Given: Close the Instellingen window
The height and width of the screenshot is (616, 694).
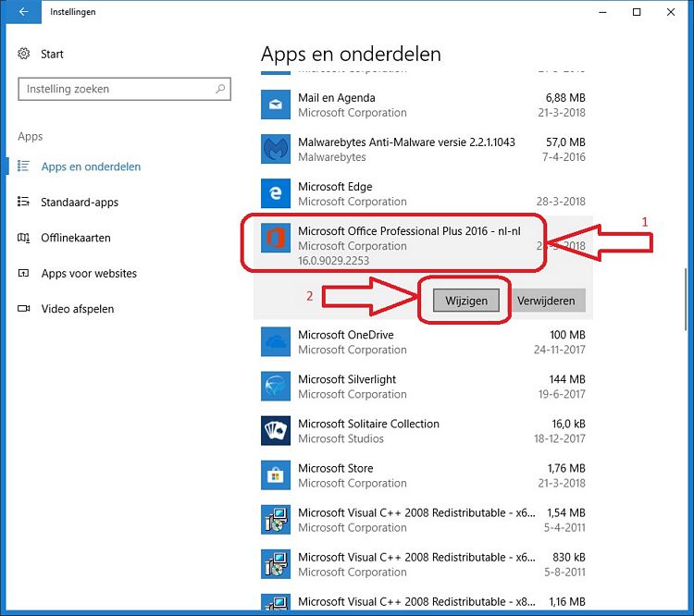Looking at the screenshot, I should [x=671, y=12].
